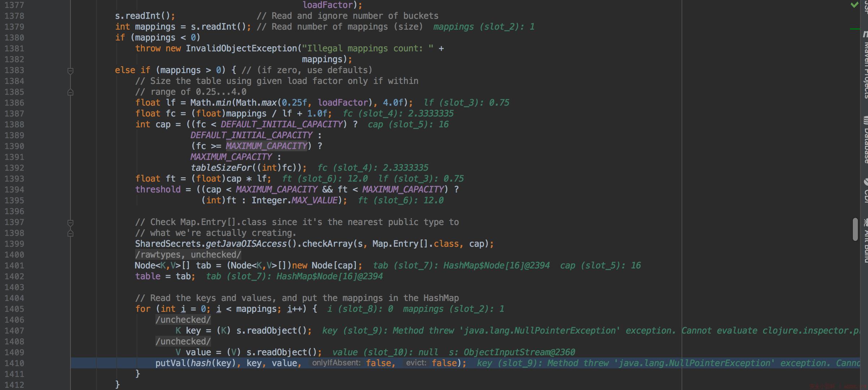
Task: Click 'table' field on line 1402
Action: (148, 276)
